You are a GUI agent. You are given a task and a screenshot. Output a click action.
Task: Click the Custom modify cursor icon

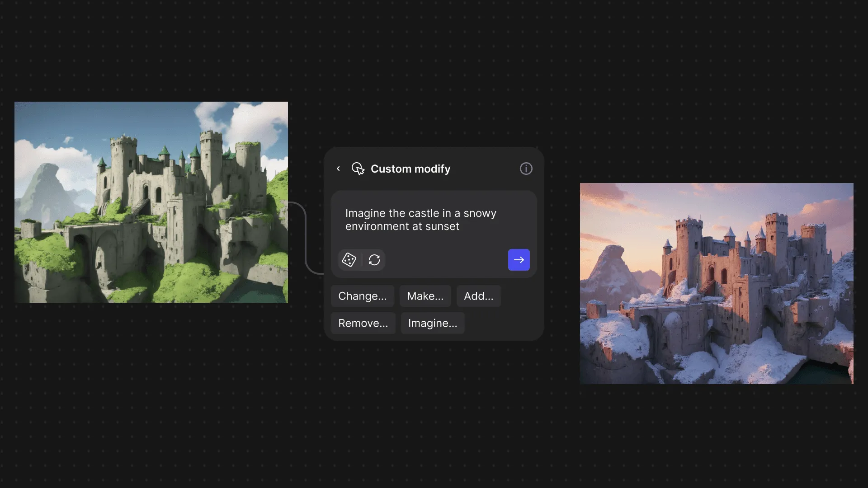[358, 169]
